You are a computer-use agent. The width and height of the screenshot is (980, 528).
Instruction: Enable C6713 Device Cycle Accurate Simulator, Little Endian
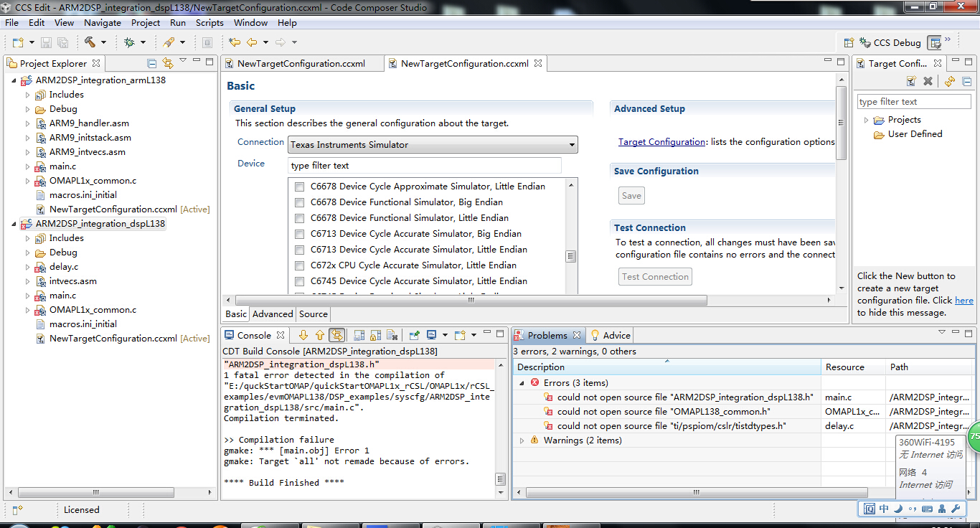tap(299, 250)
